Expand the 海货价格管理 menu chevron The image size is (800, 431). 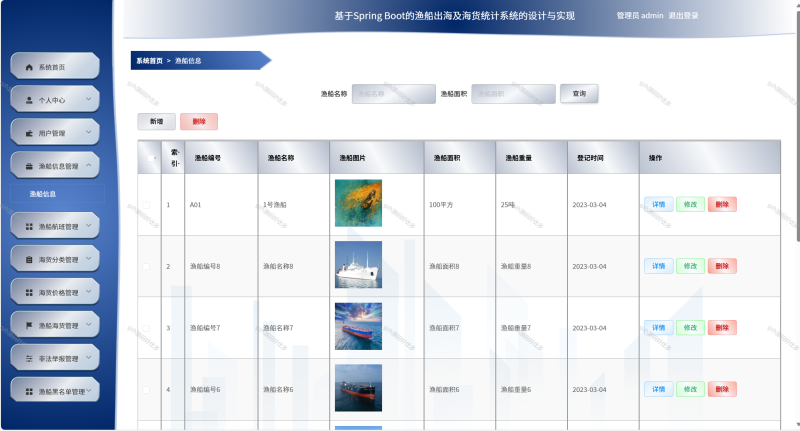pos(89,291)
